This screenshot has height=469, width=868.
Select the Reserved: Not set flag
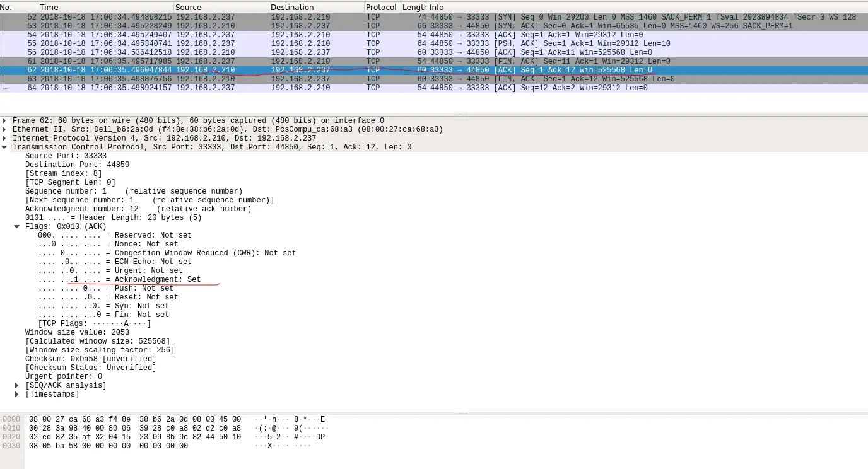click(114, 235)
